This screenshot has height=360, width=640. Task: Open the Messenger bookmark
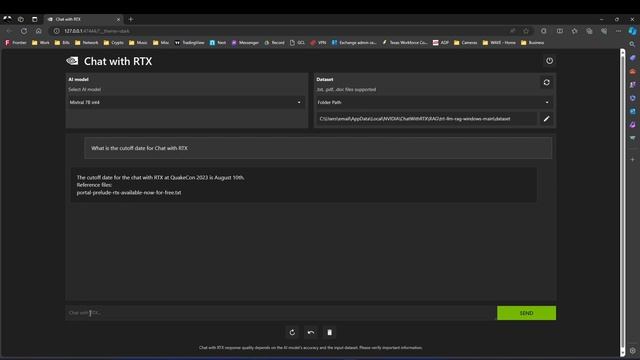pyautogui.click(x=245, y=42)
